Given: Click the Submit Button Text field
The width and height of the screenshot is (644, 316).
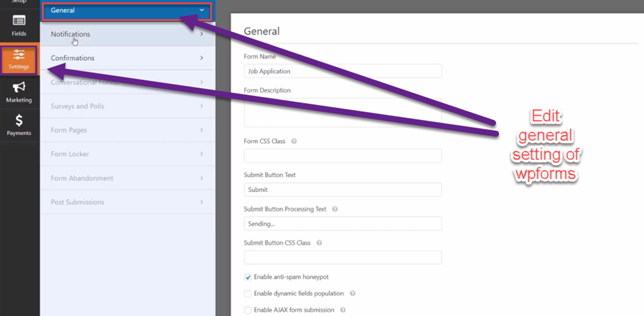Looking at the screenshot, I should pos(343,190).
